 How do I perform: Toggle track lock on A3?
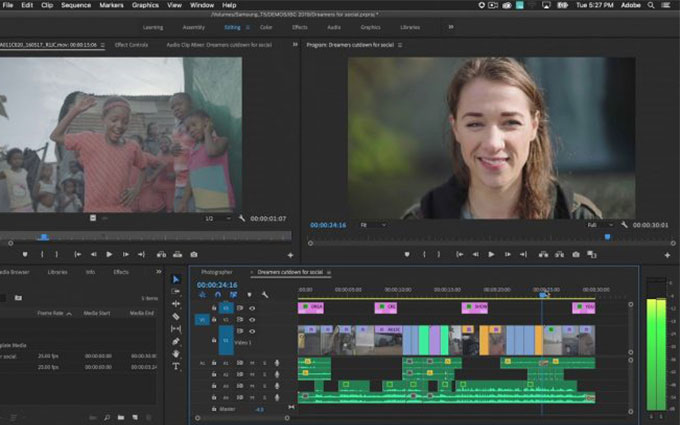[x=214, y=386]
